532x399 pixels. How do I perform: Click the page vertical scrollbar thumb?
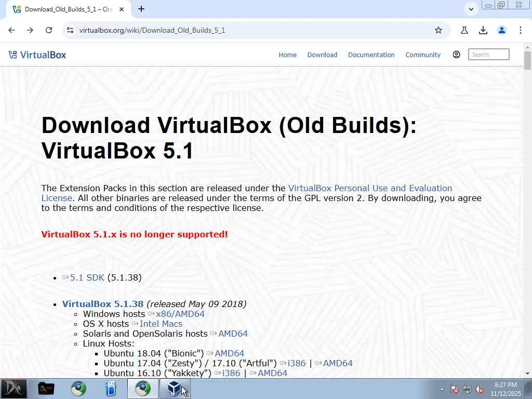[527, 60]
